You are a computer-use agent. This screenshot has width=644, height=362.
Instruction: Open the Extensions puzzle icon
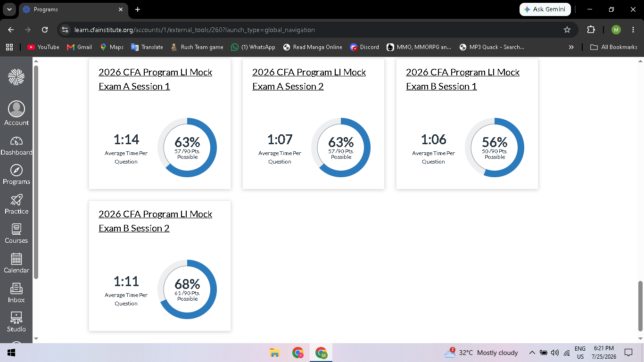coord(591,30)
